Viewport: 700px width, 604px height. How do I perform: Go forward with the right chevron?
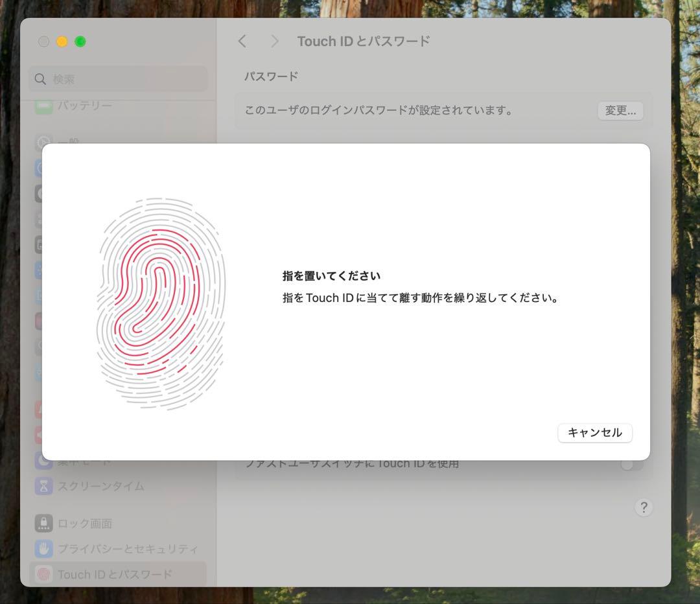coord(275,41)
